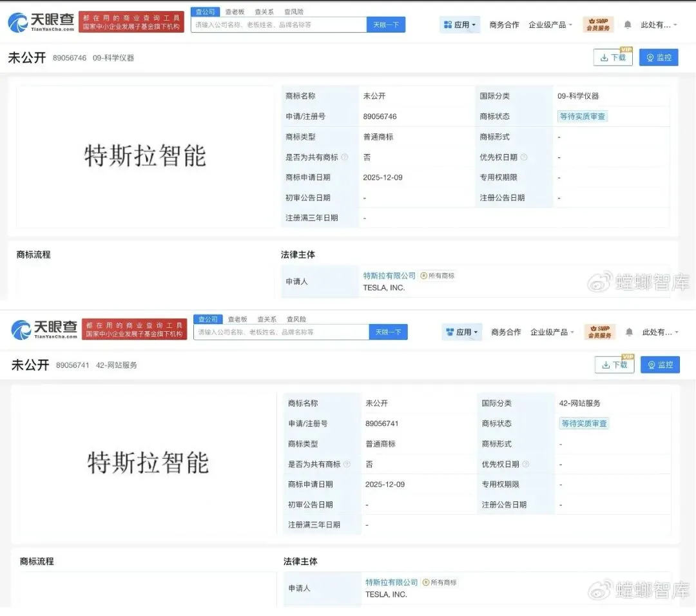Open the 此处有... account dropdown on the 89056746 page
The width and height of the screenshot is (696, 616).
(659, 25)
